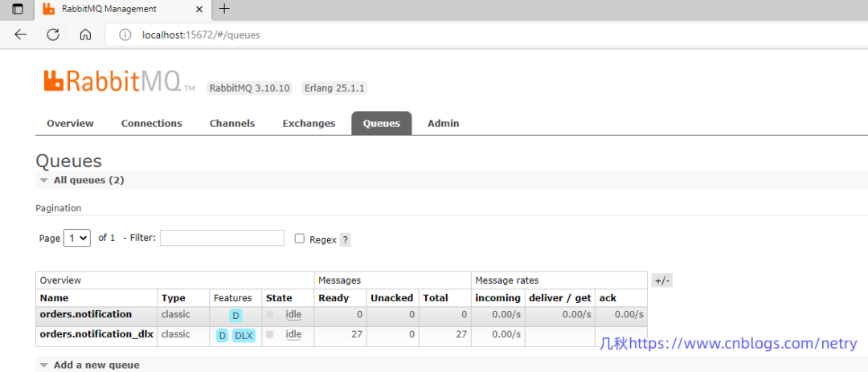
Task: Sort queues by Total column
Action: pos(436,298)
